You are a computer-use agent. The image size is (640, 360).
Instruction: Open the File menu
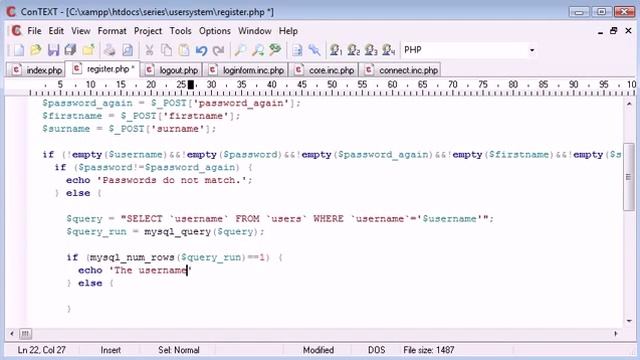[34, 31]
